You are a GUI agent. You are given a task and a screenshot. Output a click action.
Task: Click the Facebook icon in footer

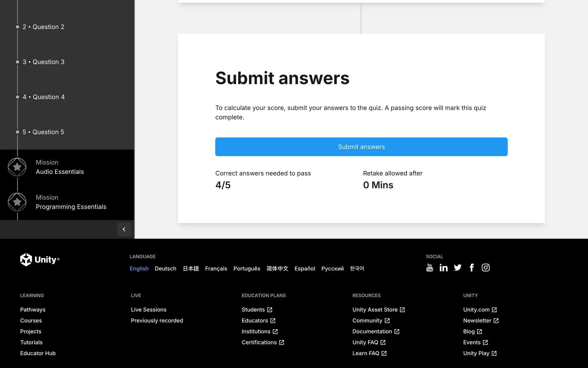pyautogui.click(x=472, y=268)
